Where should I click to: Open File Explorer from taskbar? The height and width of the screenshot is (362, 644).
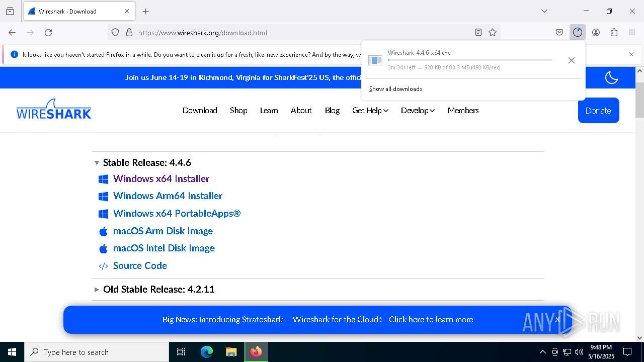231,352
